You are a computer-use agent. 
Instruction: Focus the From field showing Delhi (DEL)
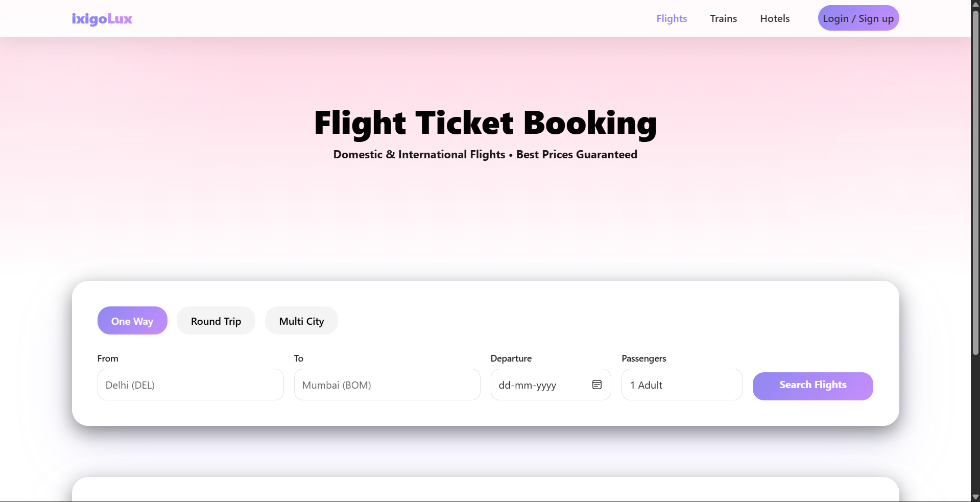point(190,385)
